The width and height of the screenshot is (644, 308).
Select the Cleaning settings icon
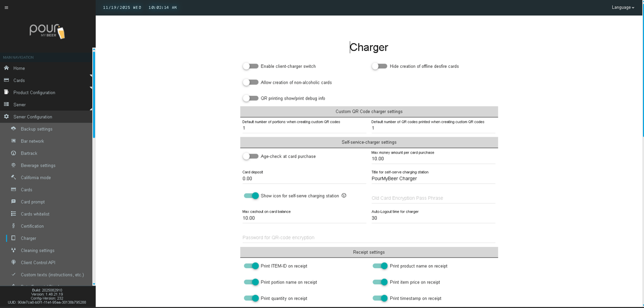[x=13, y=250]
